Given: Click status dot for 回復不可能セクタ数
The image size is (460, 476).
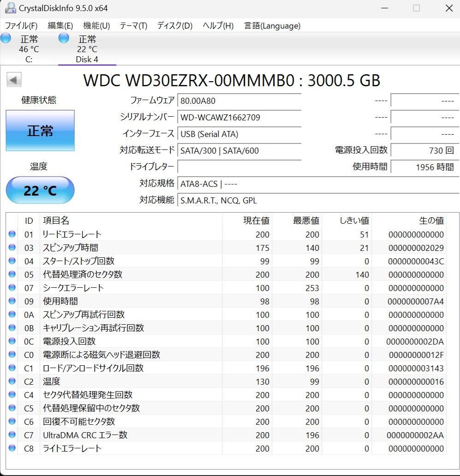Looking at the screenshot, I should pyautogui.click(x=12, y=422).
